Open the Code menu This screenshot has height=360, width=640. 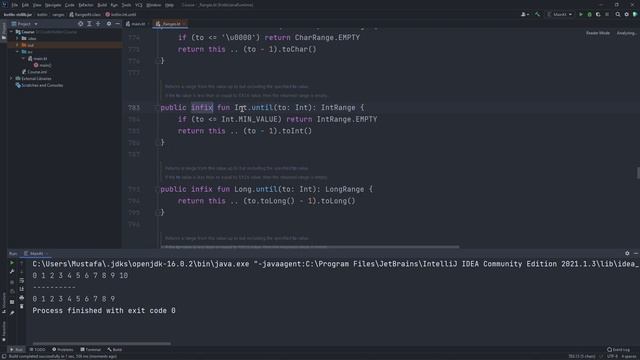[70, 5]
